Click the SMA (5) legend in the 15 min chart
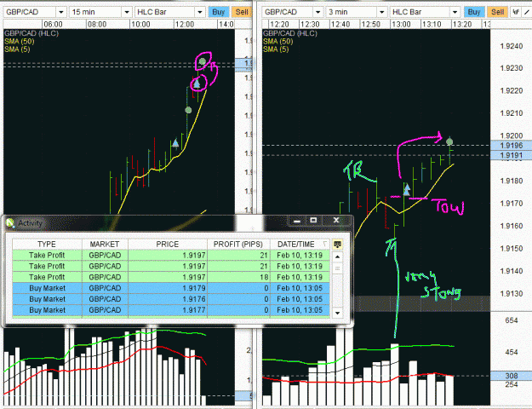The height and width of the screenshot is (409, 532). point(17,49)
